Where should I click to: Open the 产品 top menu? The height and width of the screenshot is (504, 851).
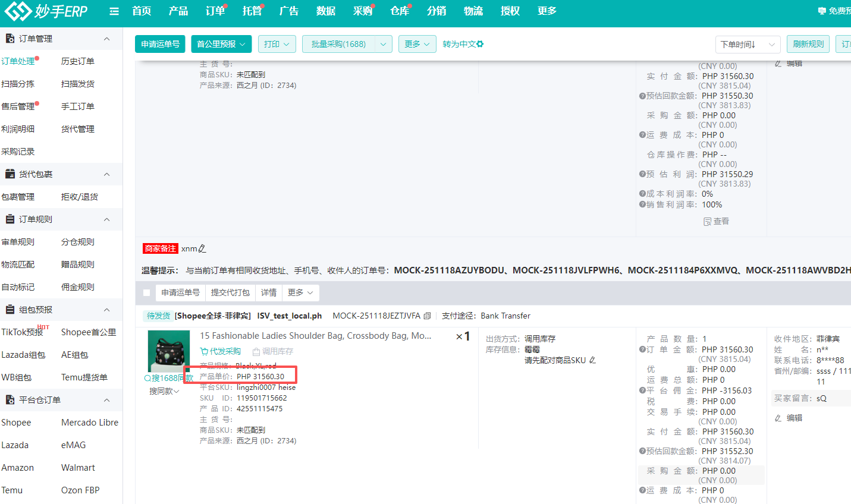(178, 11)
